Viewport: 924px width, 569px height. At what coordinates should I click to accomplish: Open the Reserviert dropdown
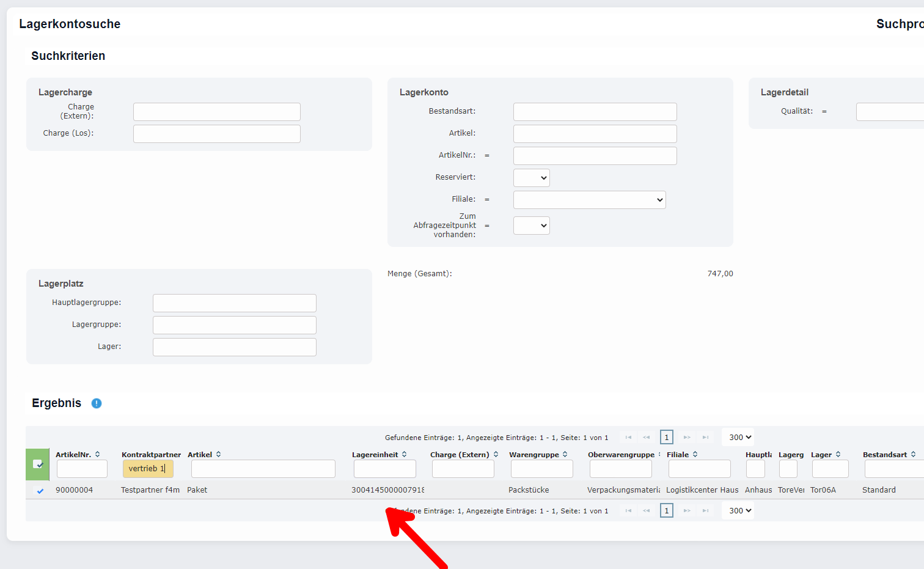532,178
